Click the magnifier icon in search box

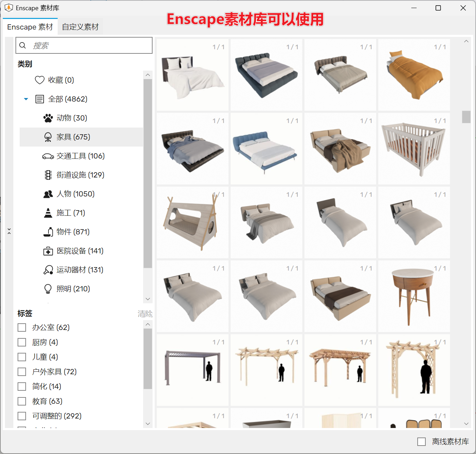(x=22, y=45)
